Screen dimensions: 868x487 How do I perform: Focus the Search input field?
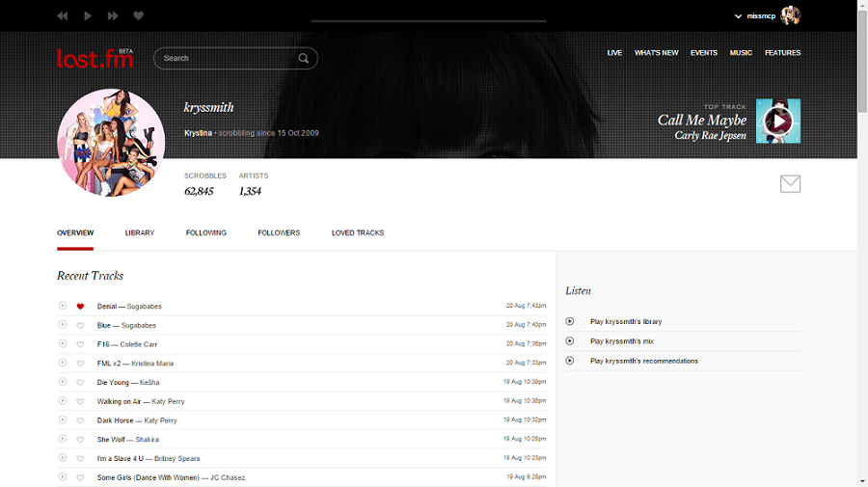pos(228,58)
